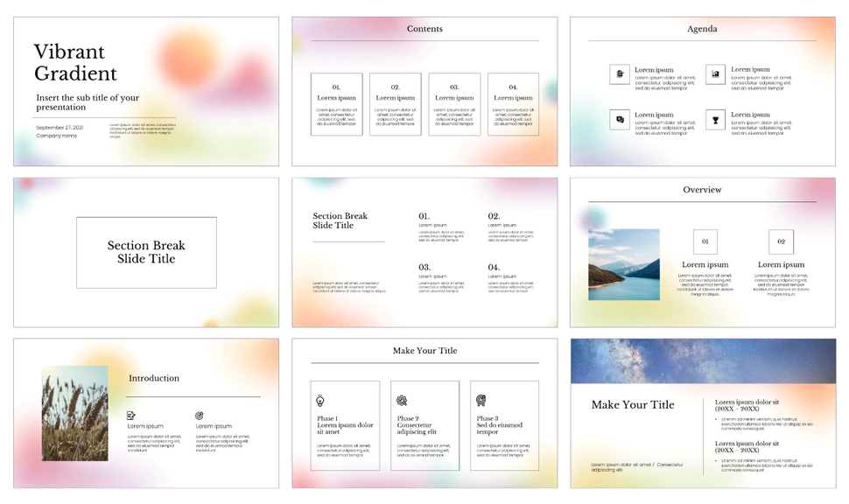
Task: Select the 04 box on the Contents slide
Action: tap(513, 105)
